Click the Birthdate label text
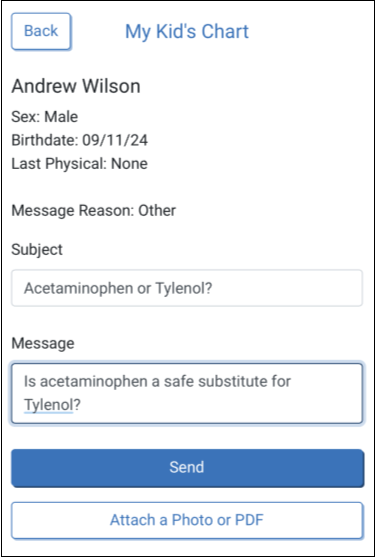Image resolution: width=375 pixels, height=558 pixels. tap(44, 140)
